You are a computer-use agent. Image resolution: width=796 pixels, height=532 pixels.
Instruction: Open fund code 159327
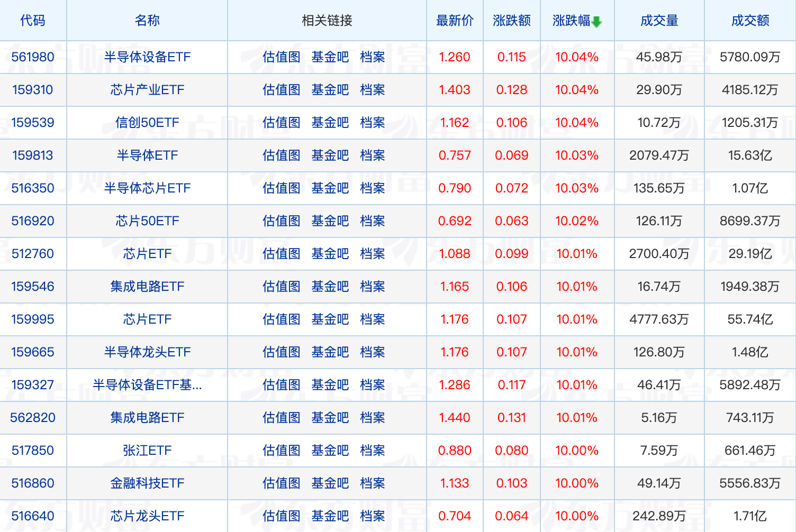[x=33, y=385]
